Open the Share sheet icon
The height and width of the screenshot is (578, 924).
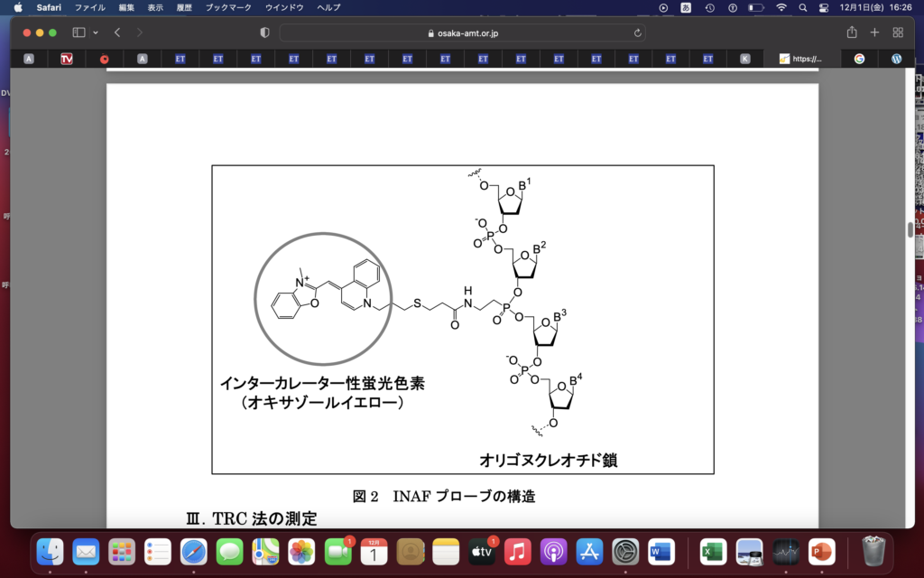852,33
